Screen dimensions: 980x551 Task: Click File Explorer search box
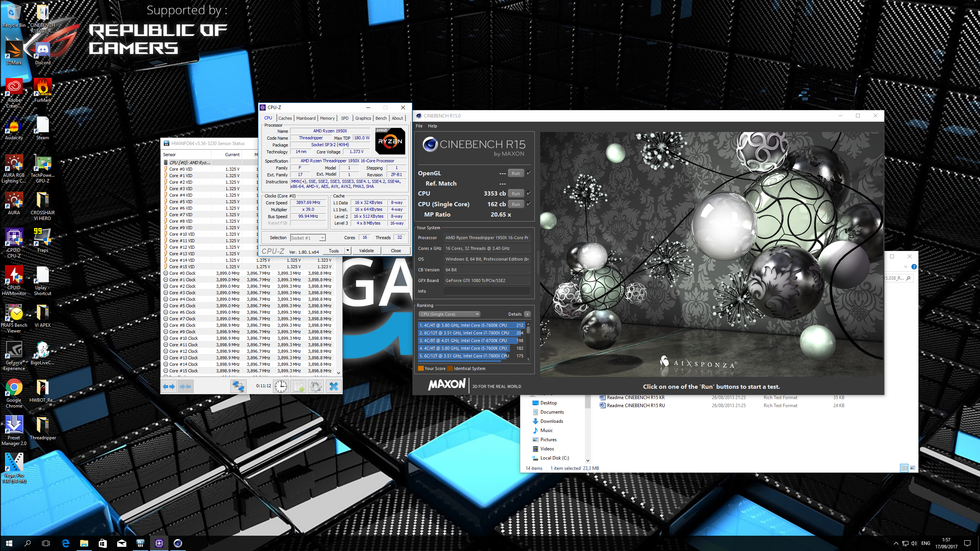[899, 278]
